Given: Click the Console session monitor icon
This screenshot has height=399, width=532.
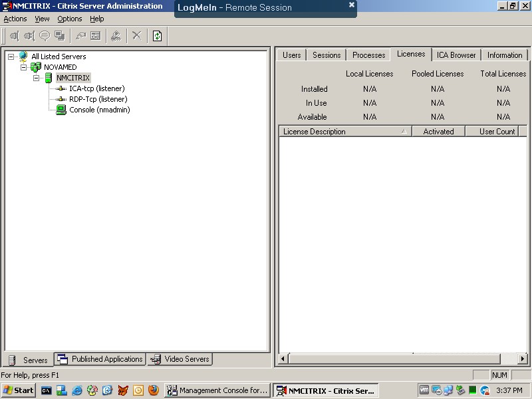Looking at the screenshot, I should click(61, 110).
